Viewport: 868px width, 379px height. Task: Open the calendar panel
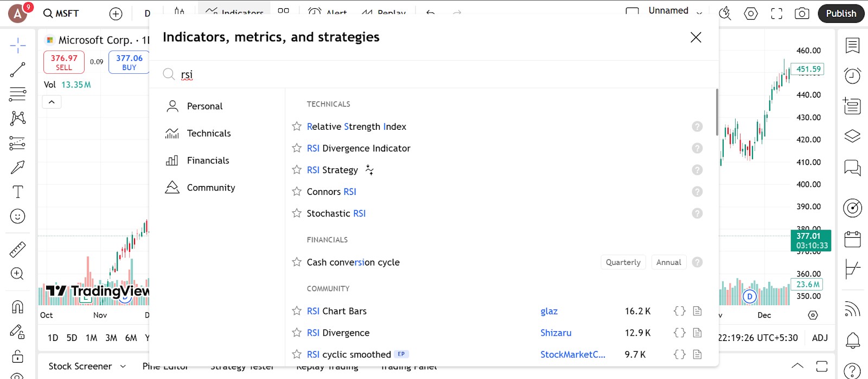[x=853, y=239]
